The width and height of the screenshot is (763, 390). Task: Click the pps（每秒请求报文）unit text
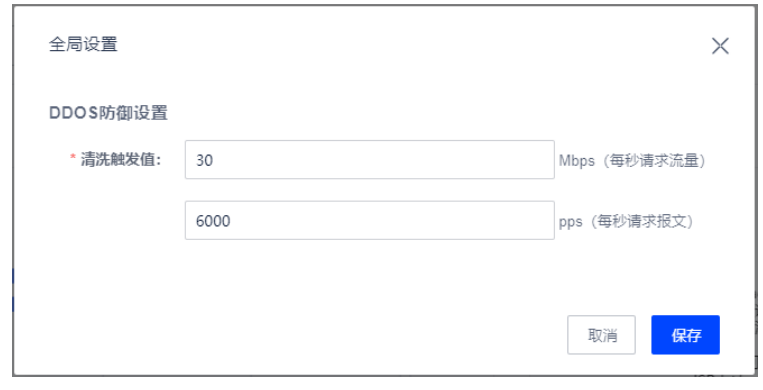(626, 221)
